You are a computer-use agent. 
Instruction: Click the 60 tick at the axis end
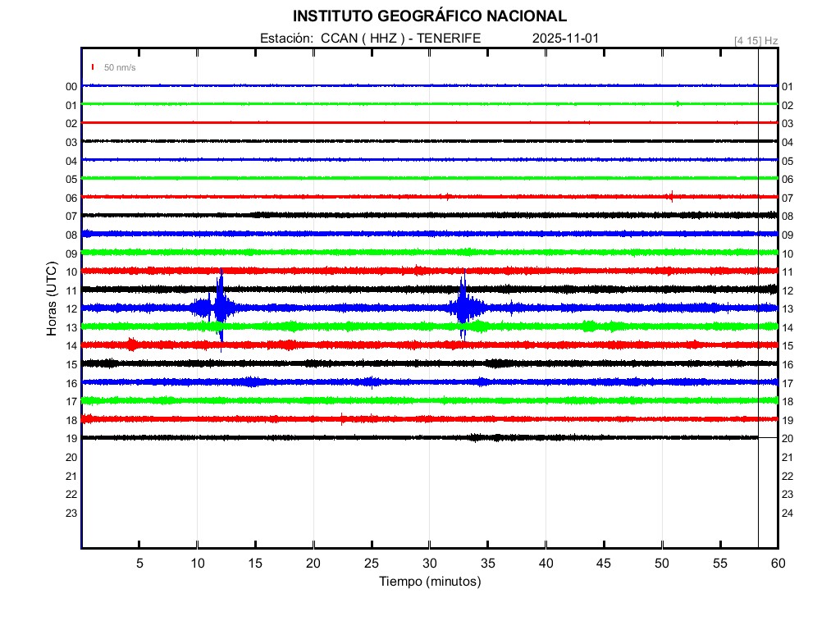tap(778, 564)
